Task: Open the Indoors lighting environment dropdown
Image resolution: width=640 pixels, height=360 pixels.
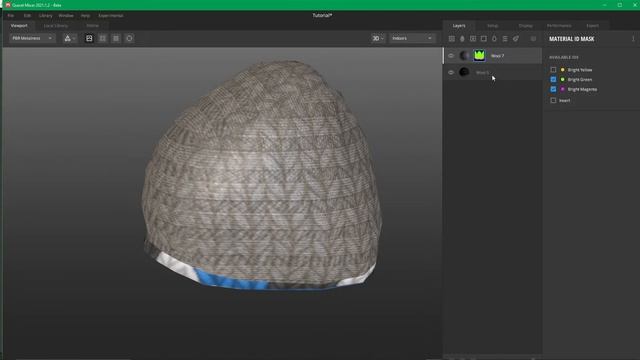Action: tap(412, 38)
